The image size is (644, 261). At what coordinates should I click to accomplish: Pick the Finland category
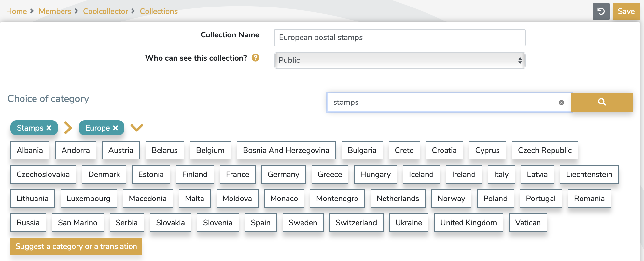point(195,174)
